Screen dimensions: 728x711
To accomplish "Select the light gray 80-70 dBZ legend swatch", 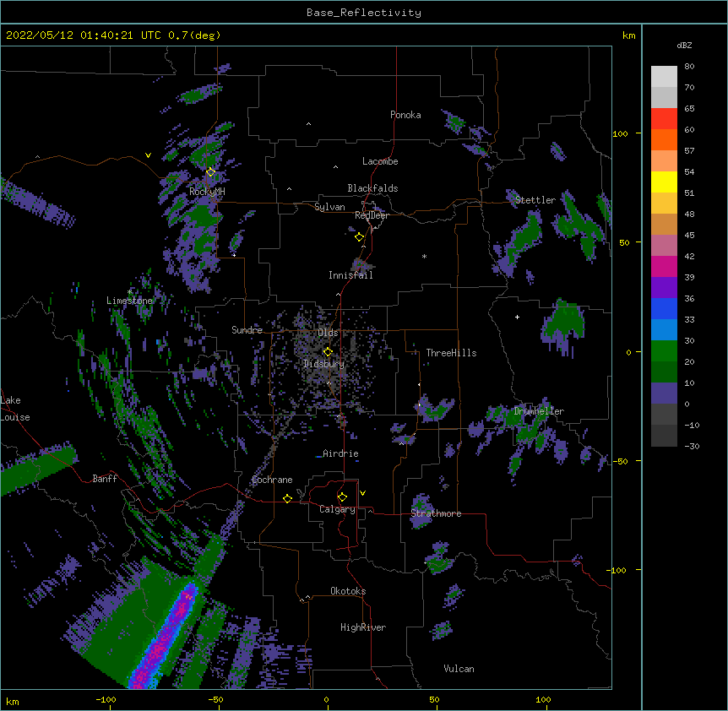I will 664,77.
